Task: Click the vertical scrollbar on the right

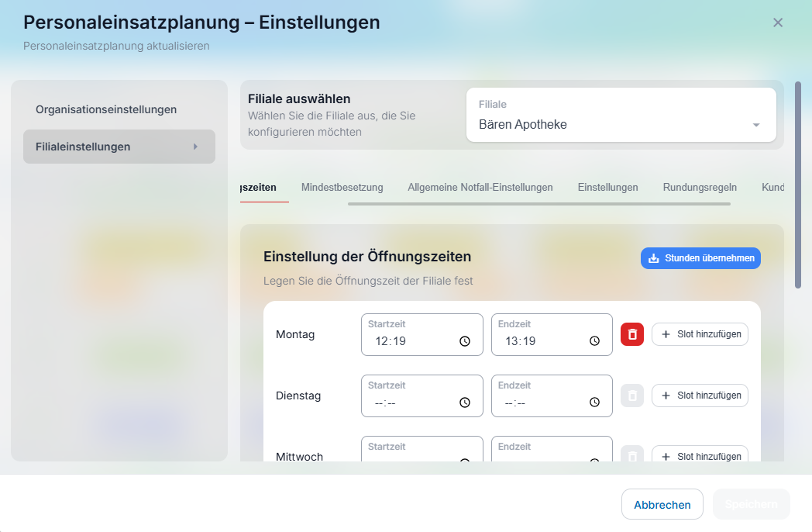Action: pyautogui.click(x=798, y=185)
